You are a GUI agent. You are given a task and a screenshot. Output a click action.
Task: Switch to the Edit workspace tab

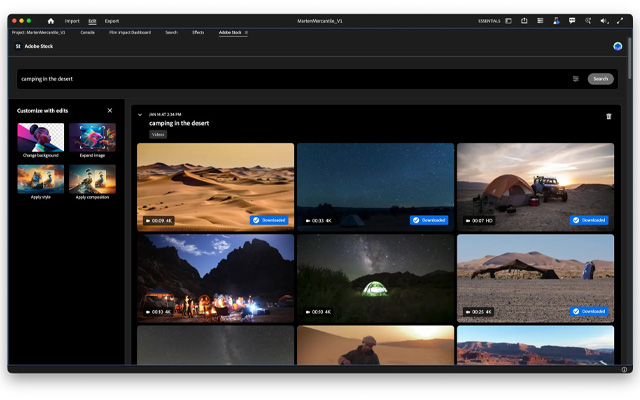(x=92, y=21)
